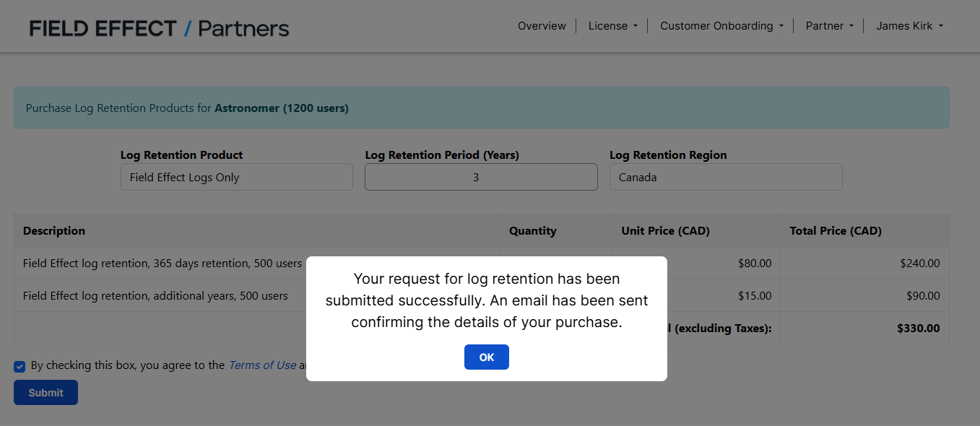Click the Log Retention Region label

coord(668,155)
